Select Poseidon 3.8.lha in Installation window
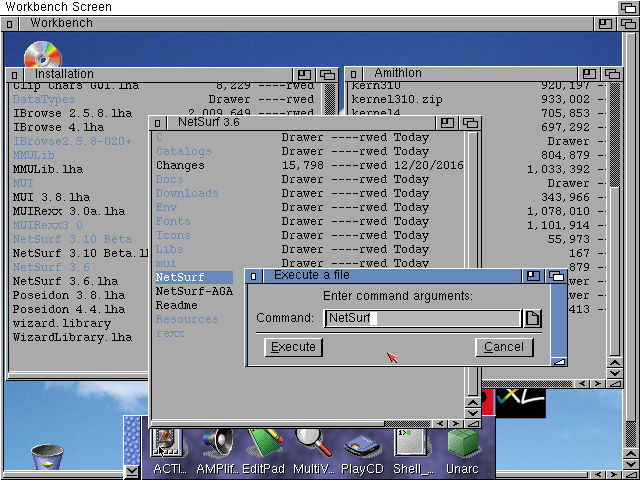 (69, 295)
